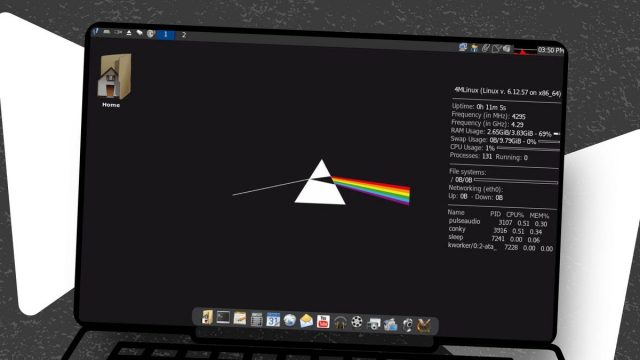Click the weather tray icon
The width and height of the screenshot is (640, 360).
tap(473, 48)
